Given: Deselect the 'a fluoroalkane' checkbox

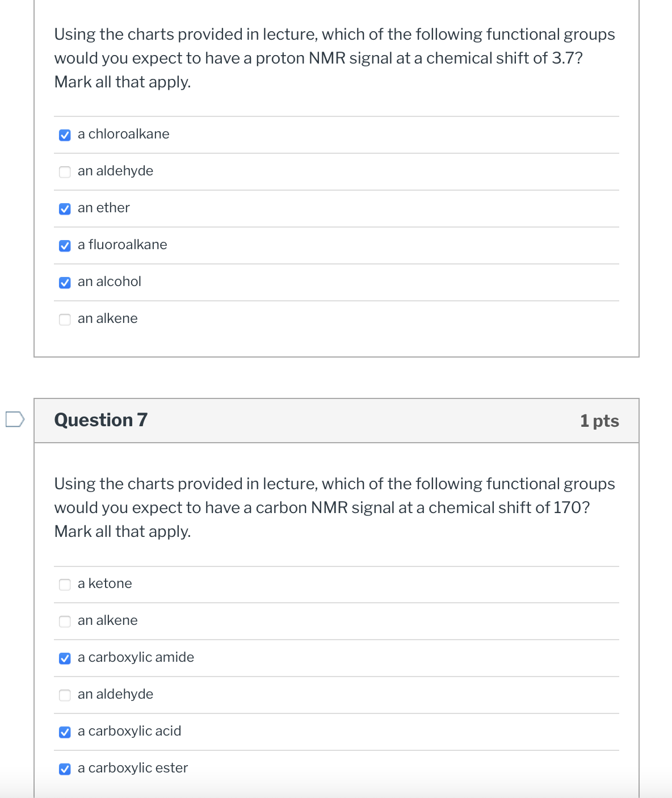Looking at the screenshot, I should [65, 246].
